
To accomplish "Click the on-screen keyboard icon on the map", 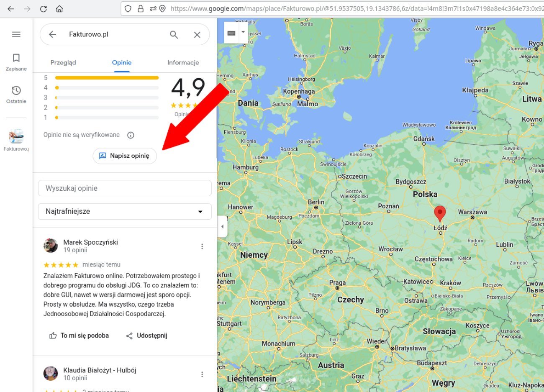I will tap(231, 33).
